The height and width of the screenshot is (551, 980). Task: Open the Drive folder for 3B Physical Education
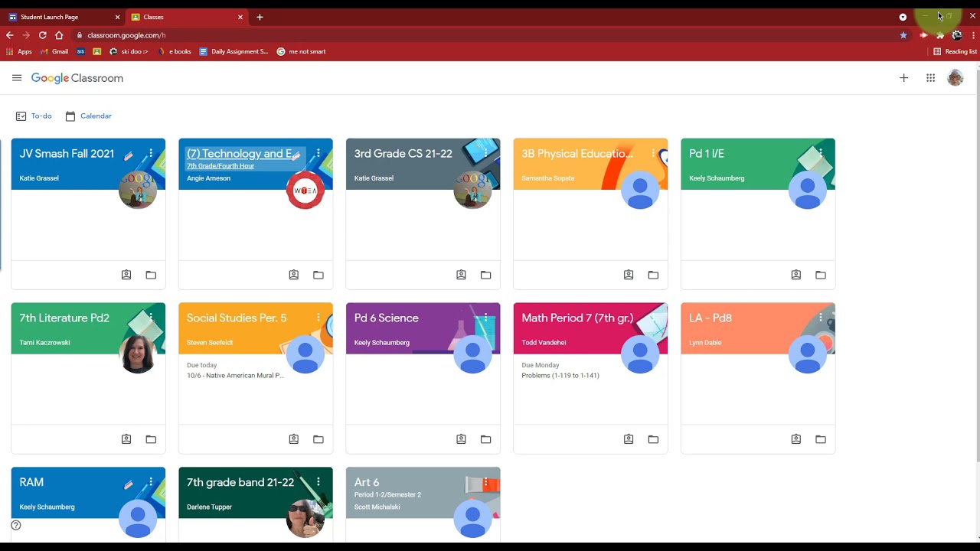(x=653, y=275)
